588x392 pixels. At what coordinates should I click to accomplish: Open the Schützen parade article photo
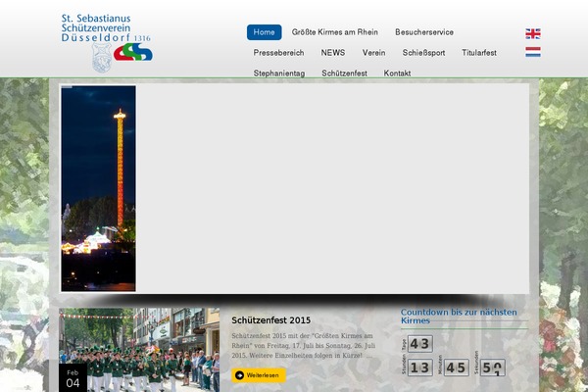pos(139,350)
